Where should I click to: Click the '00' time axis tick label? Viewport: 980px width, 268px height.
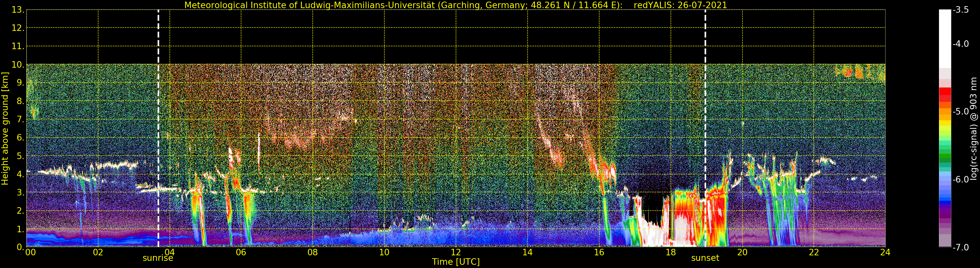[x=30, y=252]
